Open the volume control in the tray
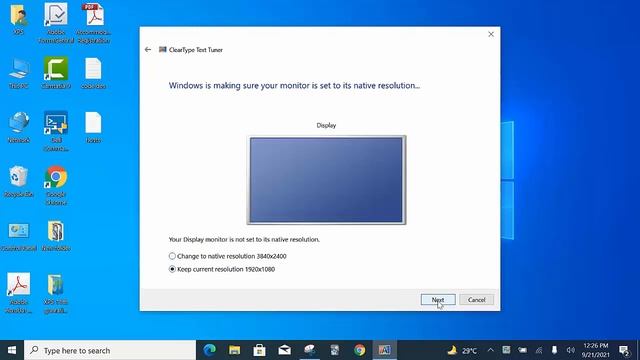The height and width of the screenshot is (360, 640). pos(571,350)
